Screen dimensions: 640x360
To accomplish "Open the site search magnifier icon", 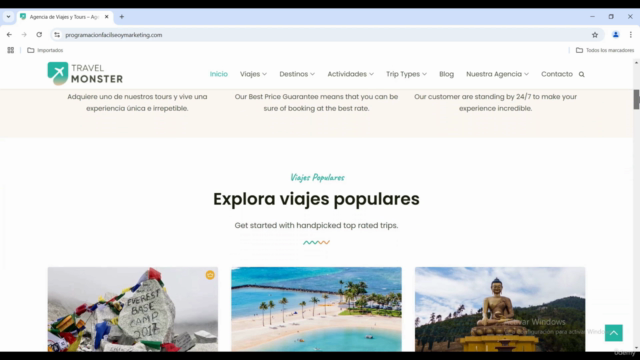I will click(582, 74).
